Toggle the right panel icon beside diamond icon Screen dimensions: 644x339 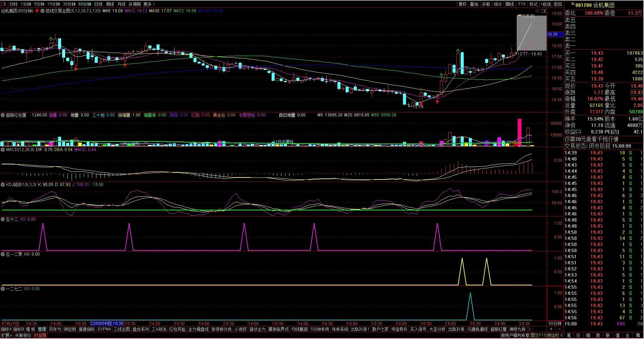(x=544, y=11)
